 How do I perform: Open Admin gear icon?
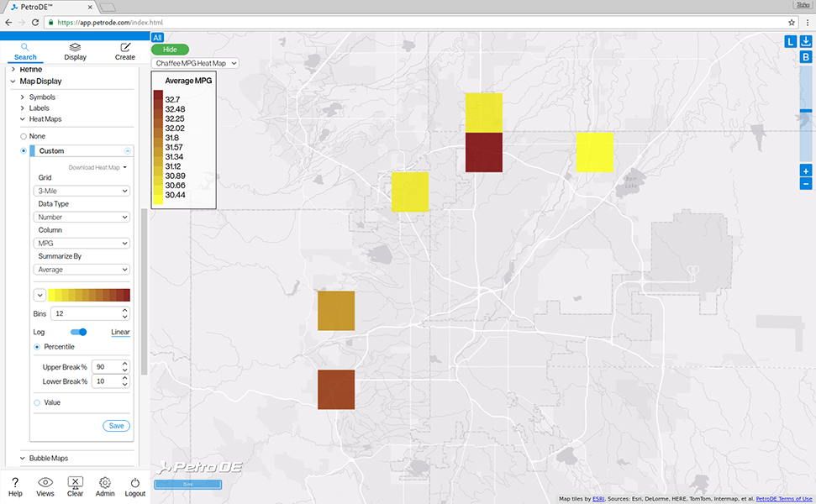tap(105, 487)
